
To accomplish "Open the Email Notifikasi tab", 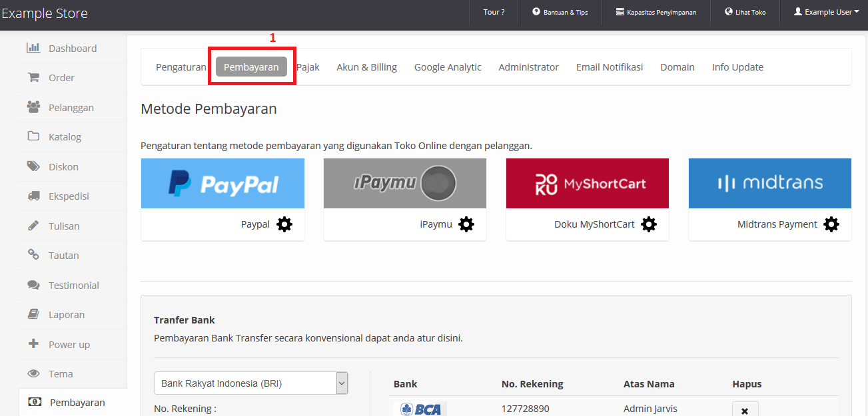I will (610, 67).
